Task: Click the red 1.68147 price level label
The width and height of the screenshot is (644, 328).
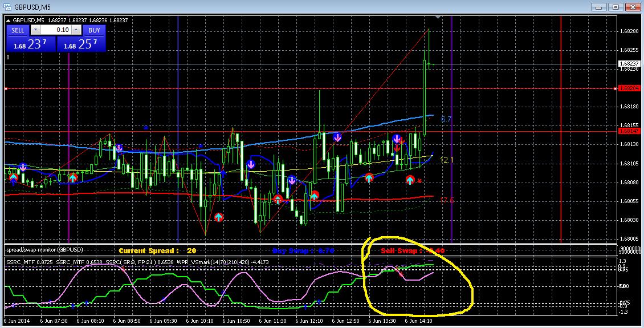Action: 629,131
